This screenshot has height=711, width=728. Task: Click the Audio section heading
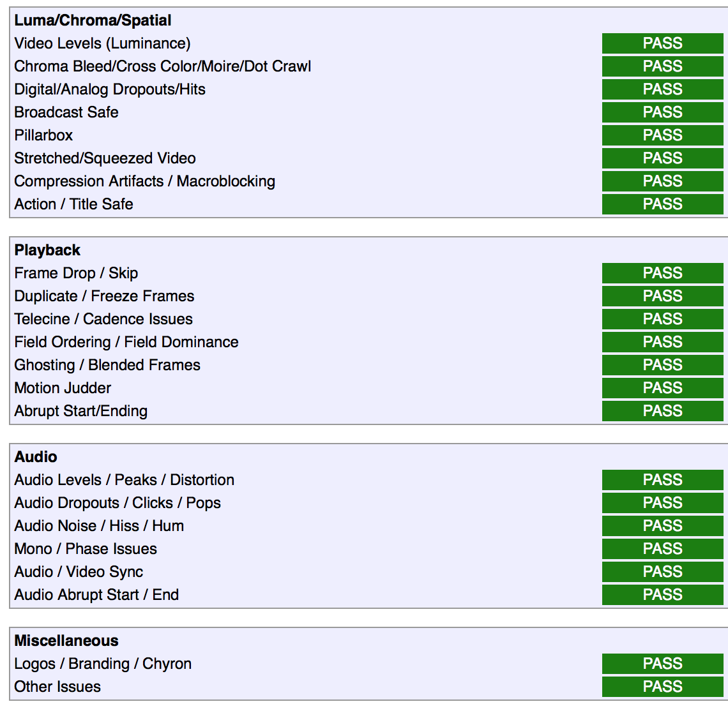pyautogui.click(x=36, y=457)
